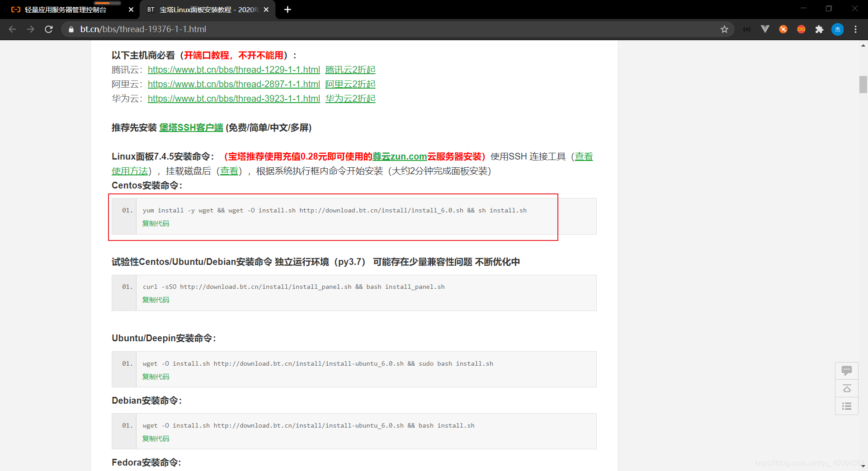868x471 pixels.
Task: Click the curl -sSO command text
Action: click(x=294, y=287)
